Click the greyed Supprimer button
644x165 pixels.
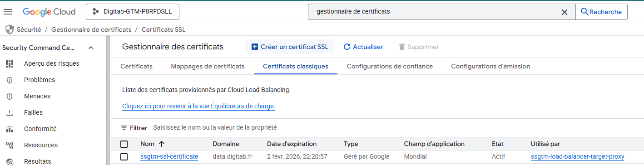point(418,47)
